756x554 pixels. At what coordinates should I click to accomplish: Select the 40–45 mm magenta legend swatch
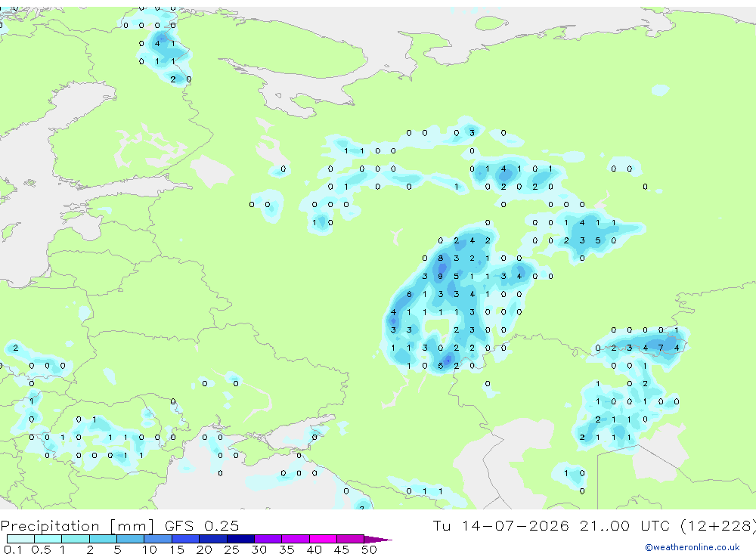[x=323, y=539]
